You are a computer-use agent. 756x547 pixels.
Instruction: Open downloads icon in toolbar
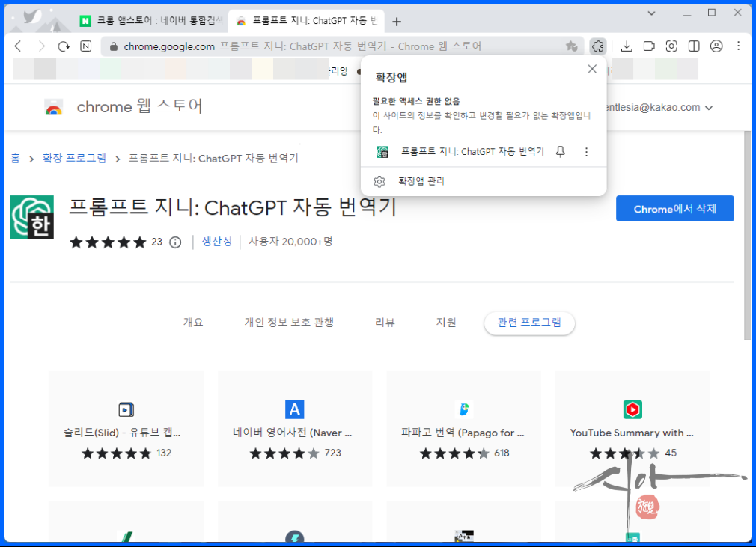tap(627, 46)
